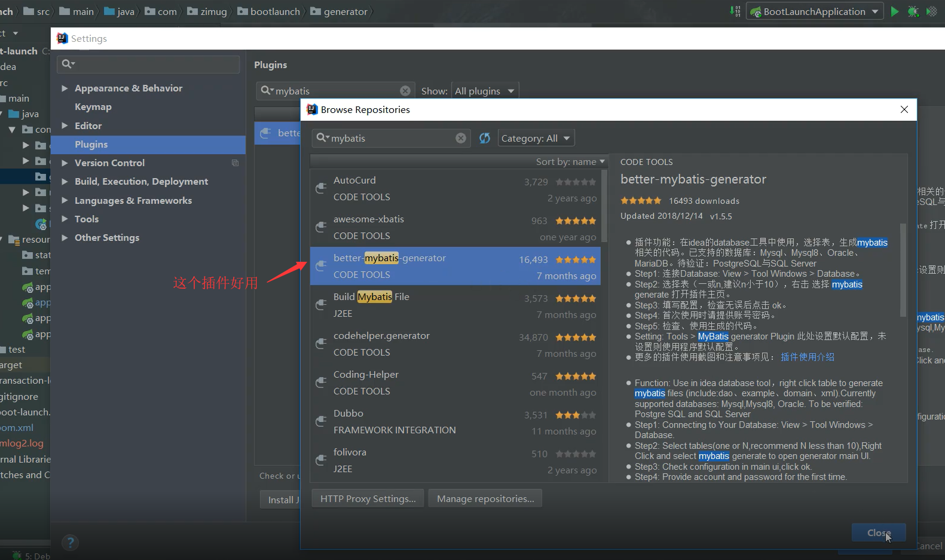945x560 pixels.
Task: Select the AutoCurd plugin name
Action: tap(354, 180)
